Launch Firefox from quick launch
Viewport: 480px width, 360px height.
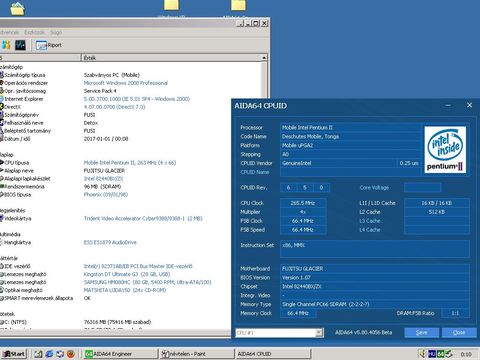[x=71, y=354]
